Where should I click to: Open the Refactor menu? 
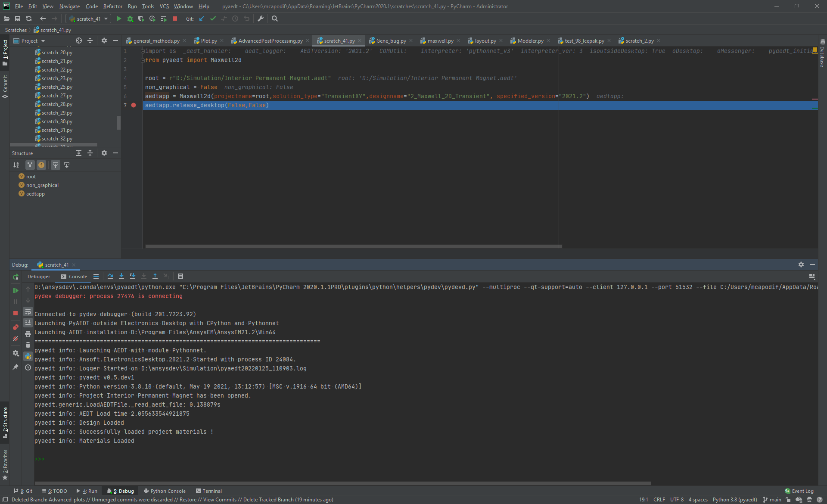(x=112, y=6)
